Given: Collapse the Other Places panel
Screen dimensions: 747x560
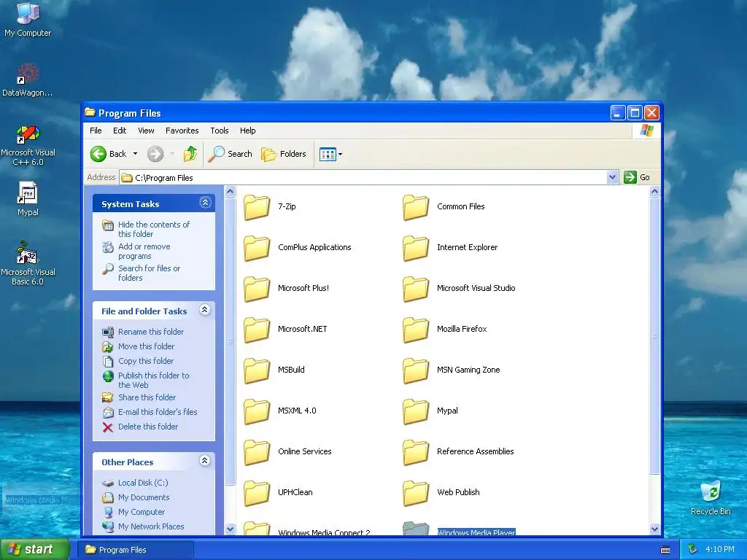Looking at the screenshot, I should pyautogui.click(x=205, y=461).
